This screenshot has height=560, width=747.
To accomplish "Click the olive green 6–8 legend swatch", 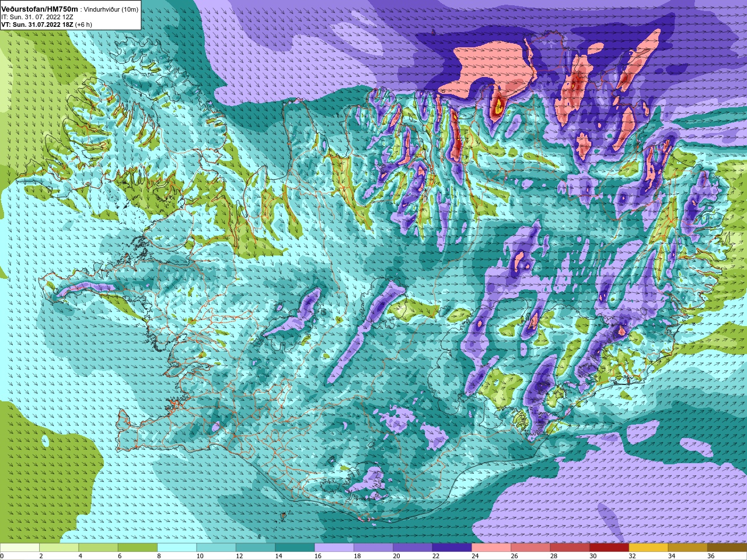I will (138, 548).
